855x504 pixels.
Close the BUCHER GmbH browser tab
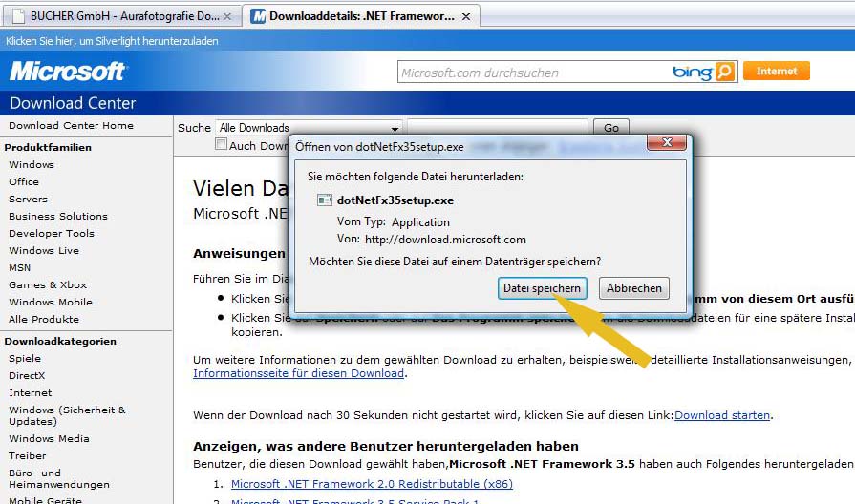coord(227,16)
